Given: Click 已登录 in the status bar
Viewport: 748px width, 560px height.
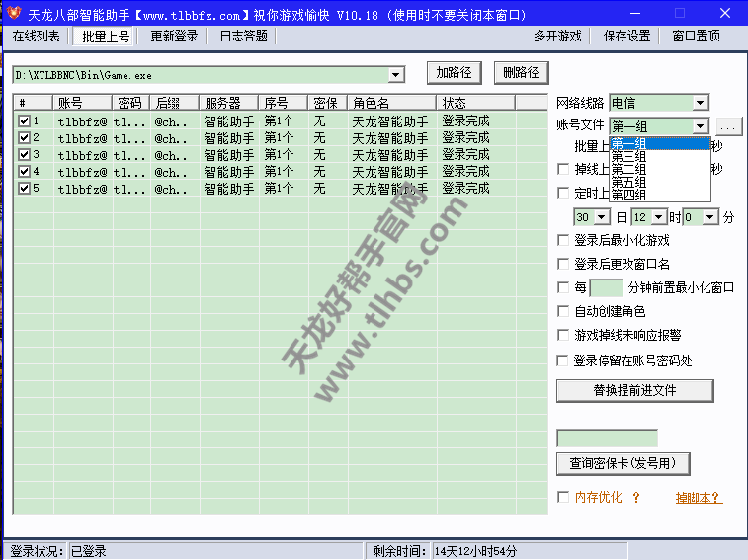Looking at the screenshot, I should pyautogui.click(x=88, y=551).
